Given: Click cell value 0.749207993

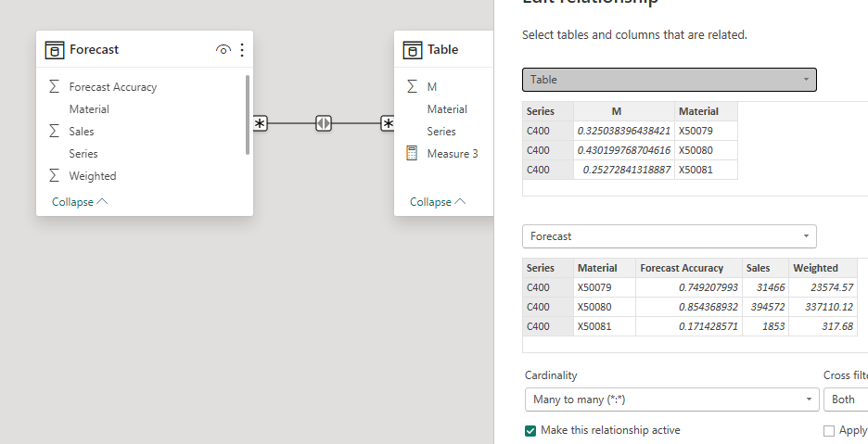Looking at the screenshot, I should coord(689,288).
